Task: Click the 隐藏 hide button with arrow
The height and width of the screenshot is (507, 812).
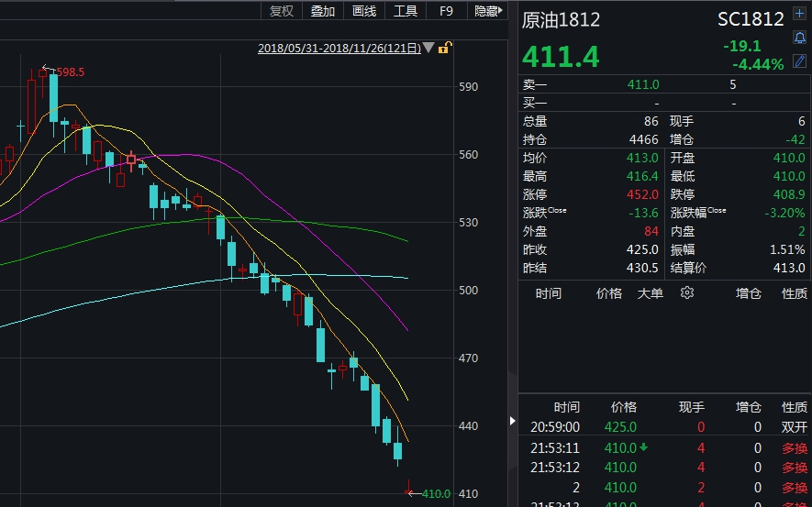Action: point(488,11)
